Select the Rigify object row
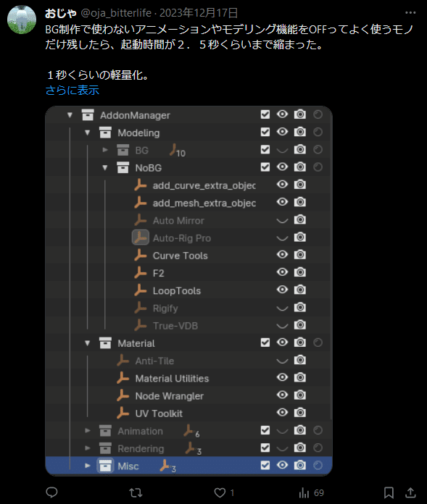 tap(188, 308)
